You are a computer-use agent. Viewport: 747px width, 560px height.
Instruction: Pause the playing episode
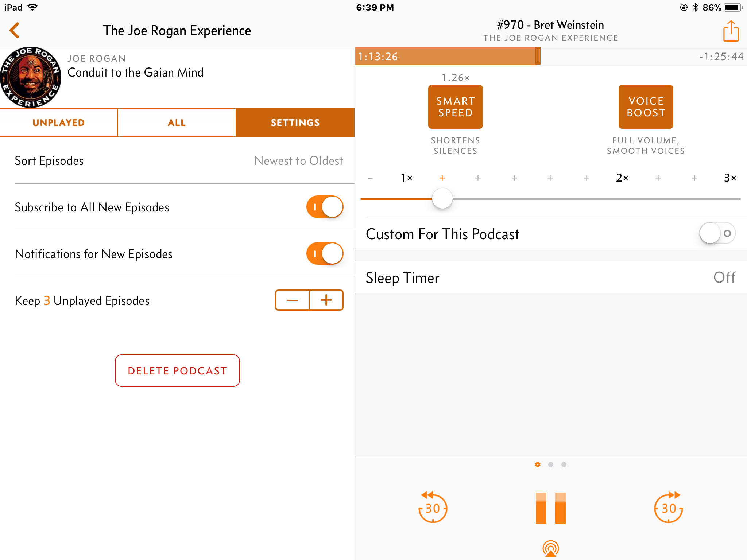[x=550, y=508]
